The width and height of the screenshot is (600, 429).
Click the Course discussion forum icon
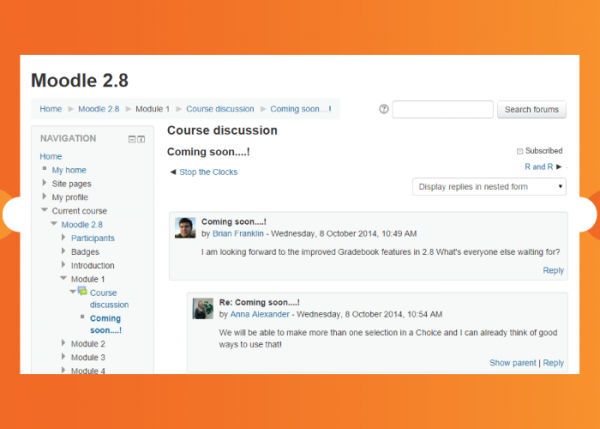point(82,291)
